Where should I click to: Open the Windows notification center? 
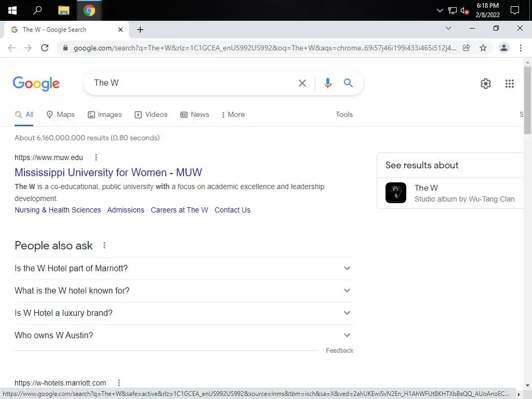[x=515, y=10]
